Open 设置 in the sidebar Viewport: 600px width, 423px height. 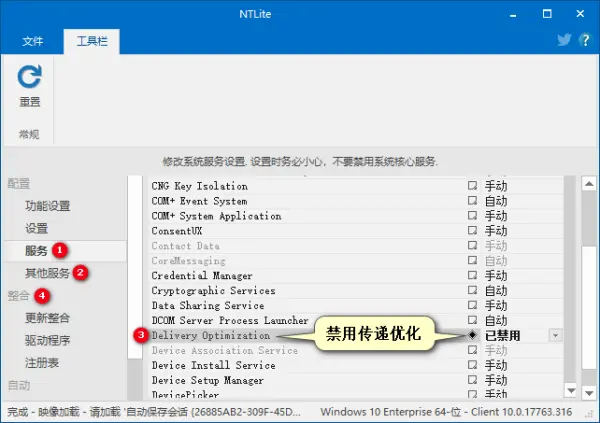tap(36, 229)
